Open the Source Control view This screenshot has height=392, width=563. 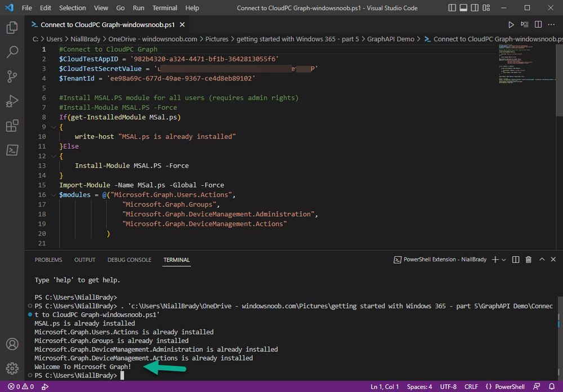[x=12, y=76]
